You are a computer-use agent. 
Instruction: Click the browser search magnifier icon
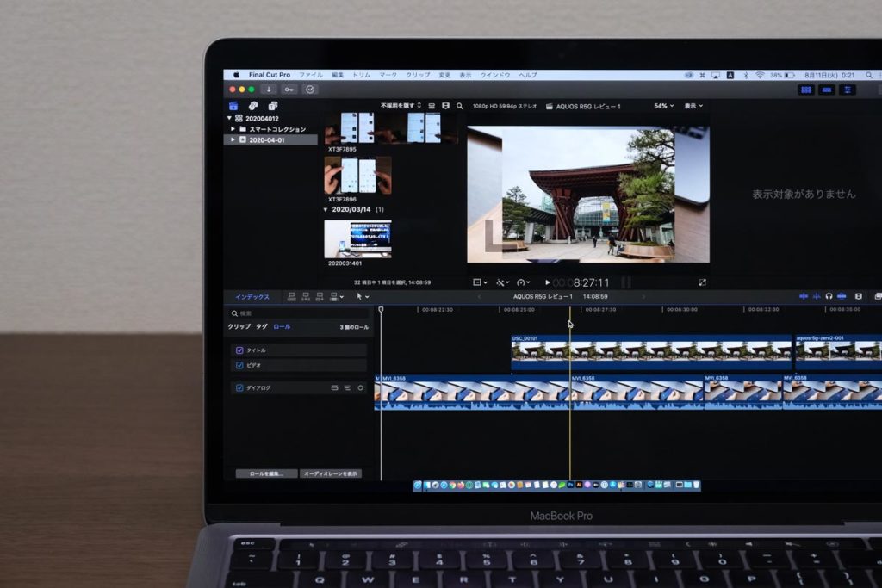(460, 106)
